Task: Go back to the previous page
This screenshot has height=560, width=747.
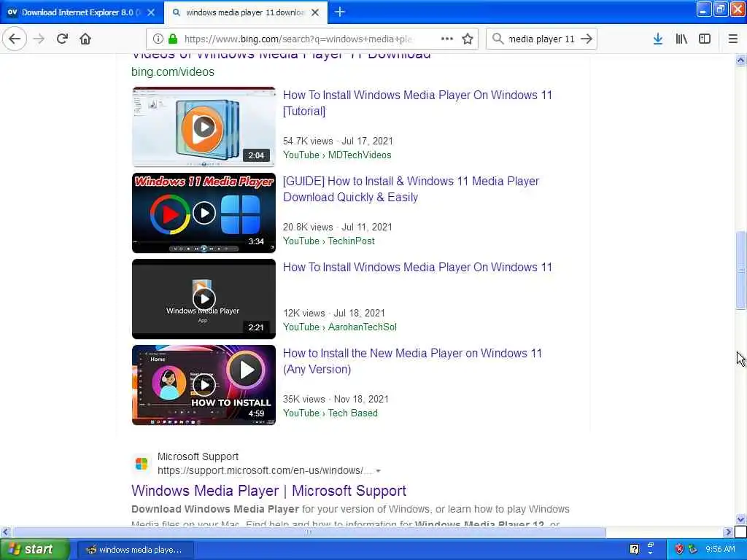Action: (15, 39)
